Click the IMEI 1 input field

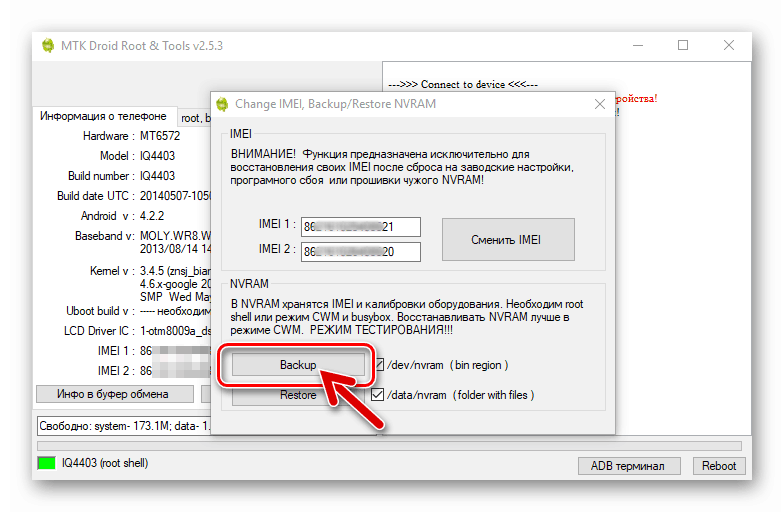click(x=360, y=226)
